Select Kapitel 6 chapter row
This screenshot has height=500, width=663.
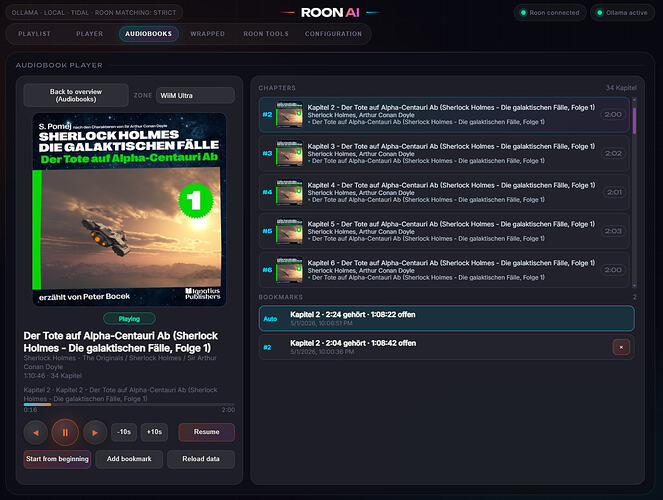coord(444,270)
